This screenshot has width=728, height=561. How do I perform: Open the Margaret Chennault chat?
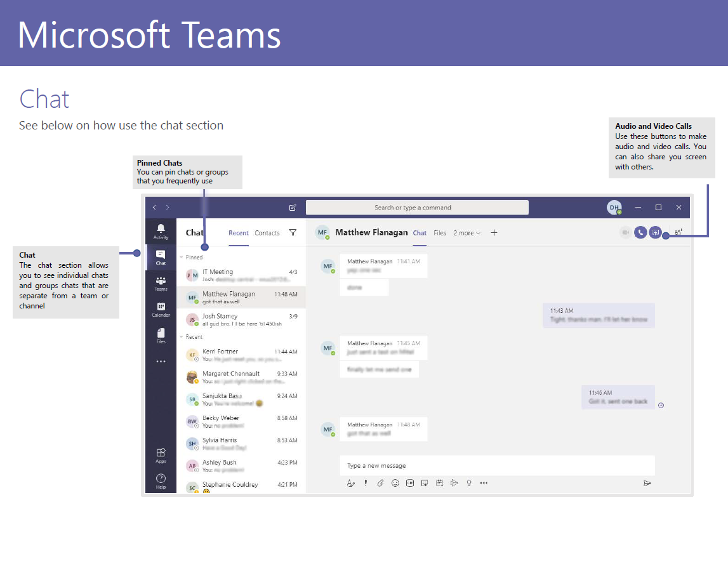point(241,377)
